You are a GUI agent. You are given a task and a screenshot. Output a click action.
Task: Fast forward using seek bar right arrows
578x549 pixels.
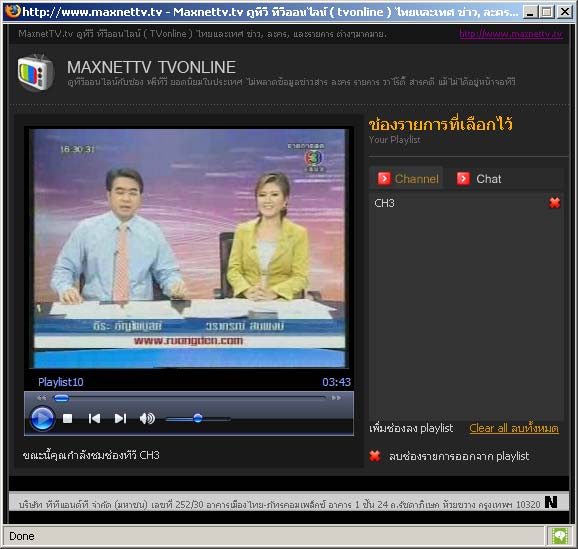pyautogui.click(x=336, y=398)
